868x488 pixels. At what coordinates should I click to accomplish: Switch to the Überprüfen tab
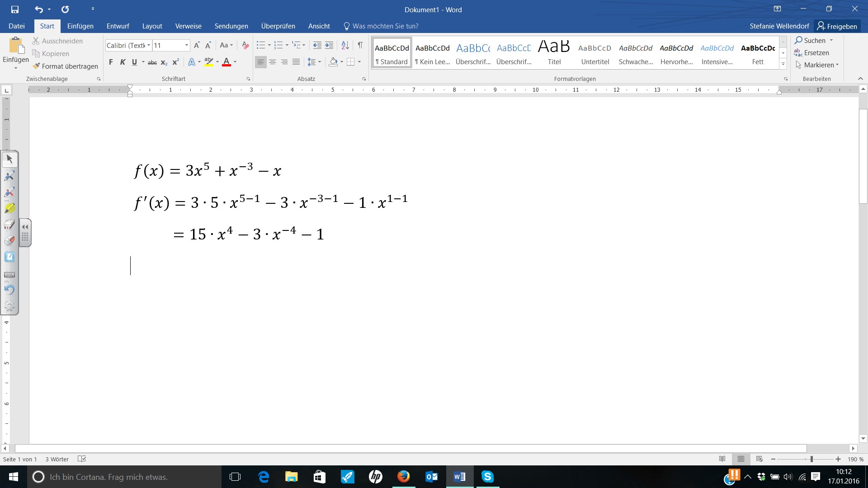[278, 26]
